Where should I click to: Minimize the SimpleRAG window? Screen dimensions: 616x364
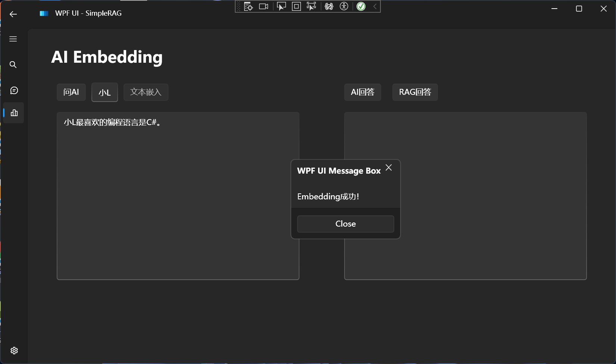tap(554, 9)
